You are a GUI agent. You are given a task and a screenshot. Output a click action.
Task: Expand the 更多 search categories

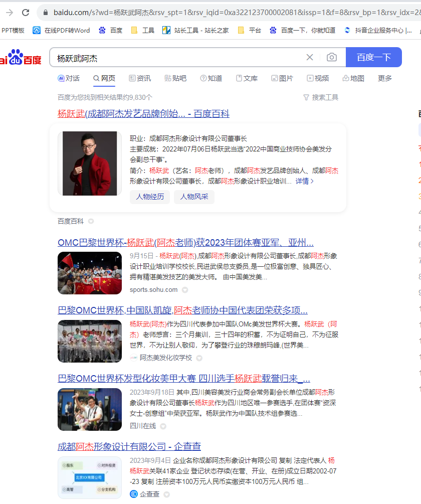click(x=384, y=78)
